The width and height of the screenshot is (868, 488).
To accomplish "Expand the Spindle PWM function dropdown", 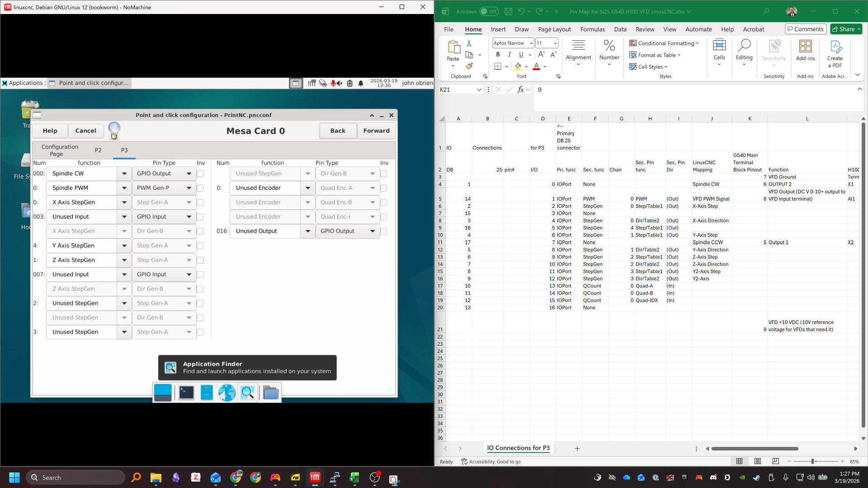I will 124,188.
